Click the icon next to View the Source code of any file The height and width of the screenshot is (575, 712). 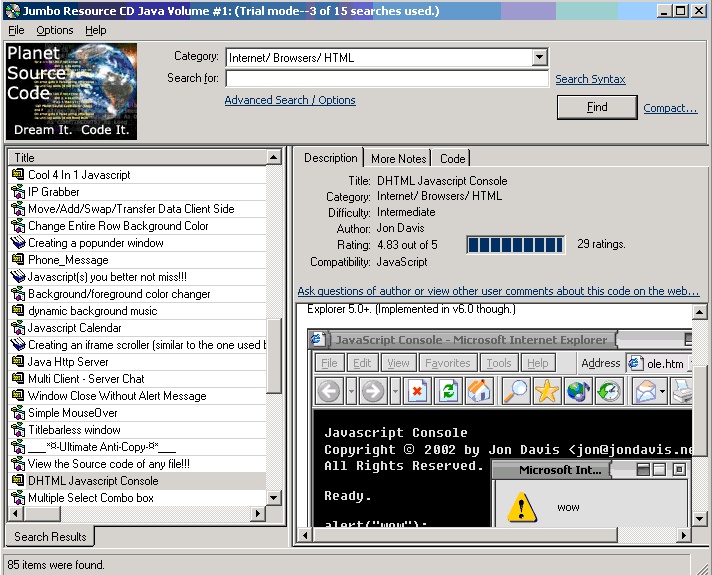pos(18,464)
